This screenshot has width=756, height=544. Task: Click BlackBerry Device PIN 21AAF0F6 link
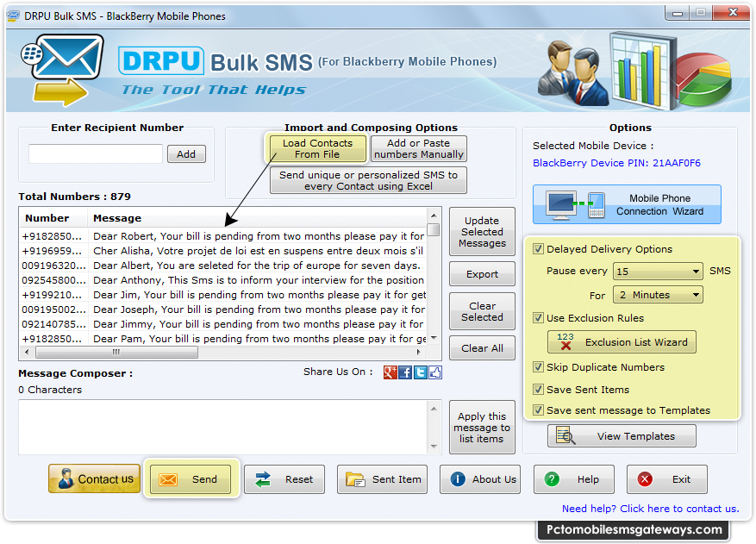(x=616, y=163)
